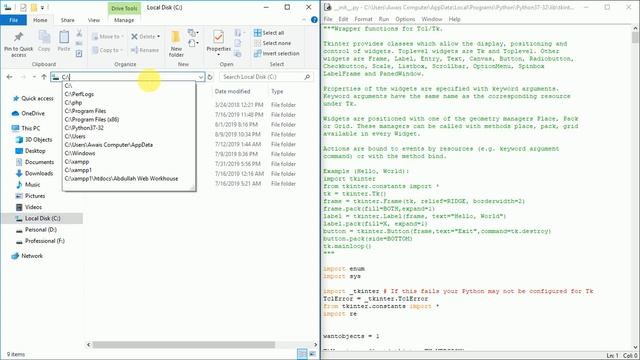
Task: Click the Drive Tools tab header
Action: coord(124,8)
